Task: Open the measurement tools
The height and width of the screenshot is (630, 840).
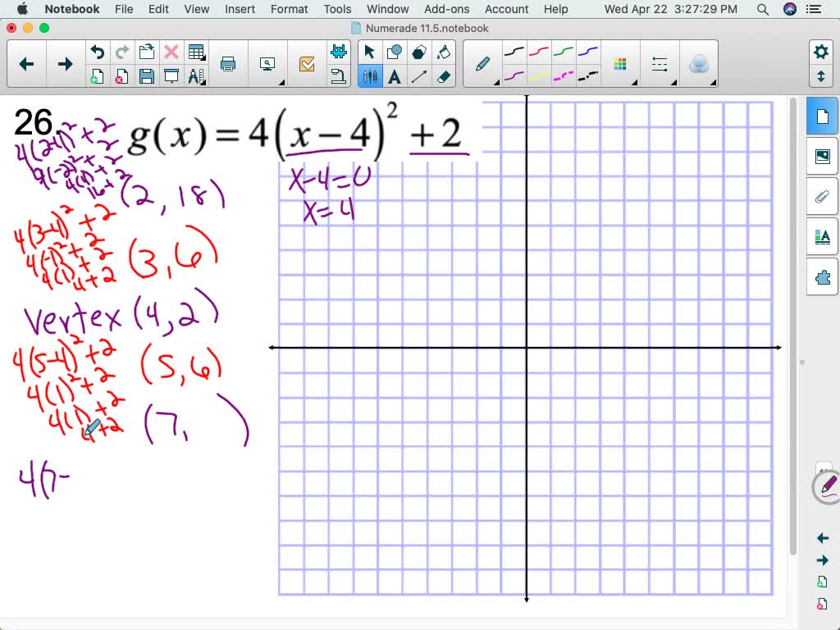Action: [x=198, y=75]
